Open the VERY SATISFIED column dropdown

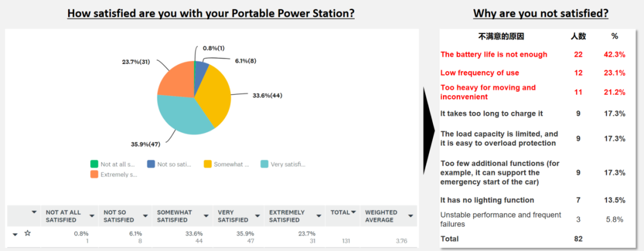pyautogui.click(x=257, y=216)
